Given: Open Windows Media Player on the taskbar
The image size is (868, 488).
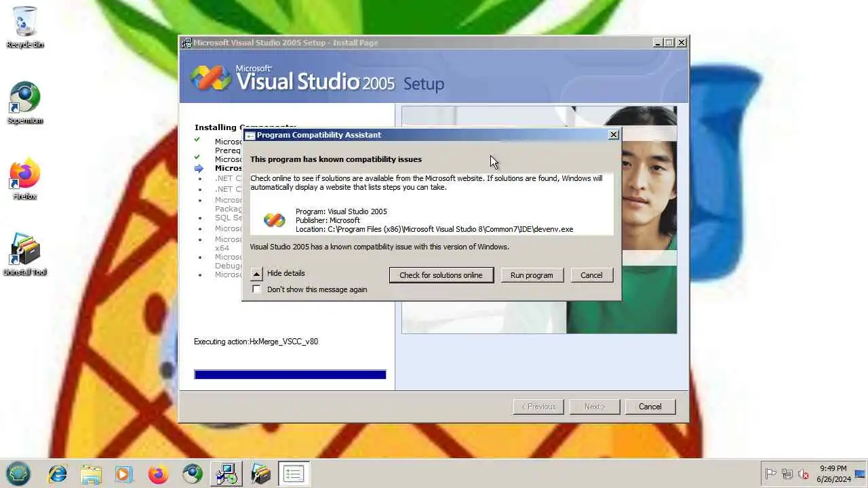Looking at the screenshot, I should point(124,474).
